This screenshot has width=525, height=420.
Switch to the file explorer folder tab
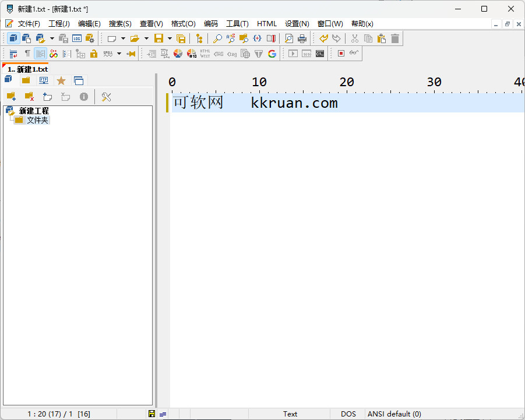[26, 80]
